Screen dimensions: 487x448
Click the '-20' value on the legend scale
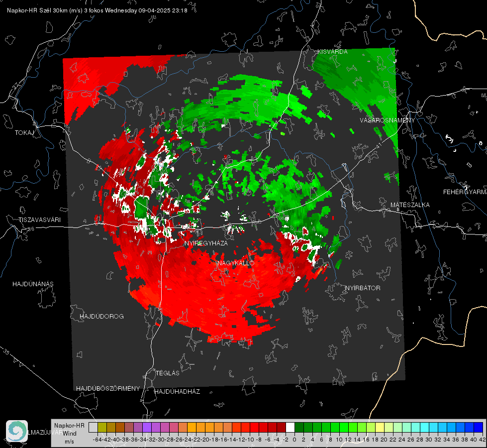[205, 440]
